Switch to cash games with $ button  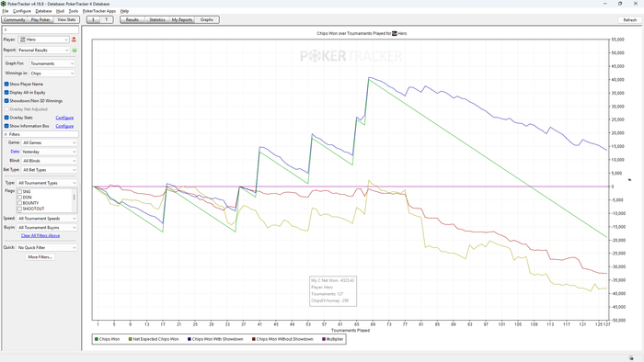93,19
